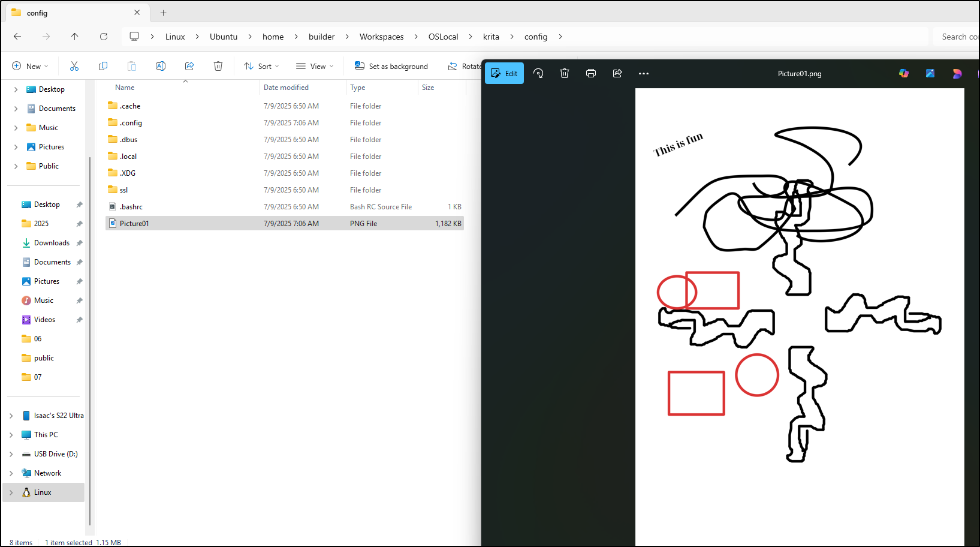980x547 pixels.
Task: Click the Rename icon in toolbar
Action: [x=161, y=66]
